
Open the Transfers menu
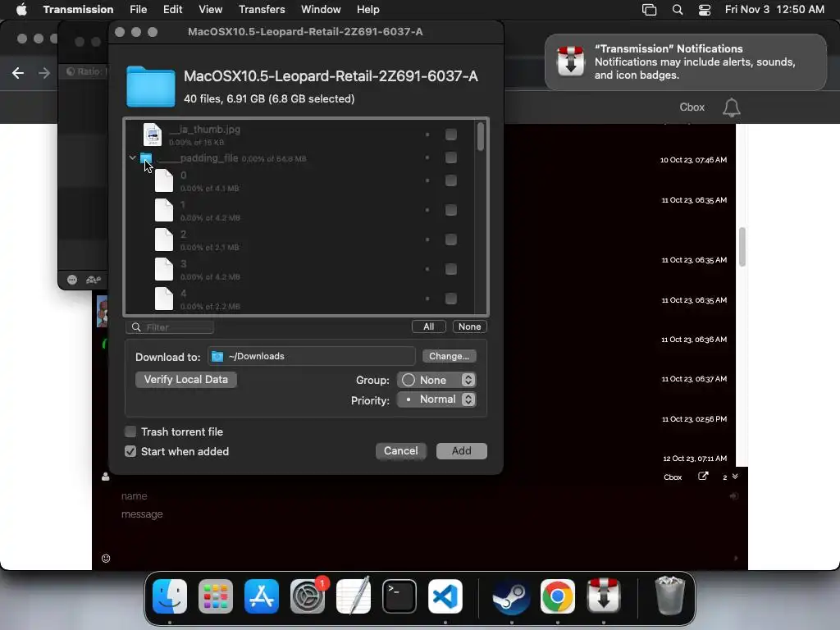coord(262,10)
